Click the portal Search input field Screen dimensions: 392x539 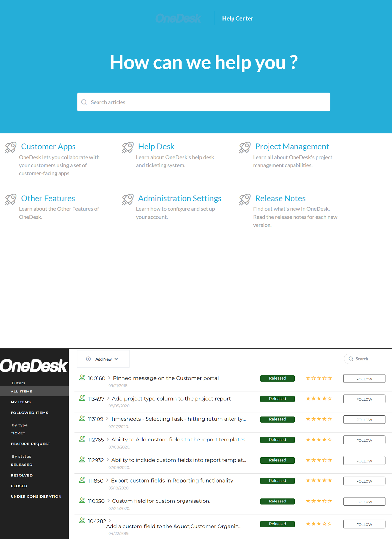point(368,359)
